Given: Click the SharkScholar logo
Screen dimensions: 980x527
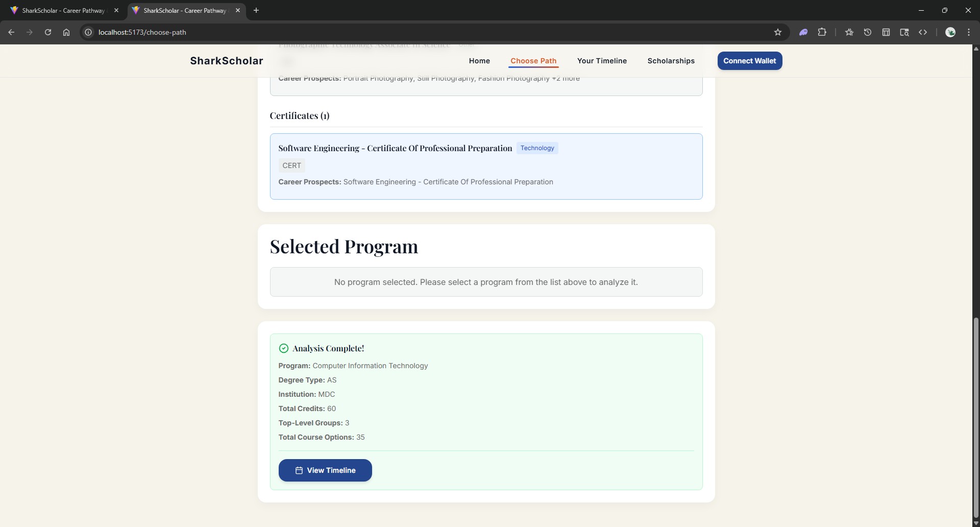Looking at the screenshot, I should coord(227,61).
